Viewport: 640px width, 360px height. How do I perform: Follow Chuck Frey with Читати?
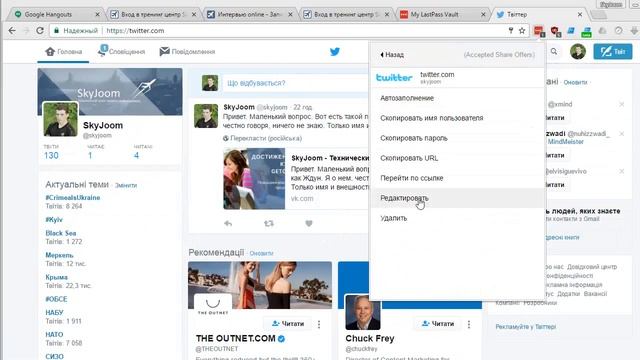click(438, 324)
